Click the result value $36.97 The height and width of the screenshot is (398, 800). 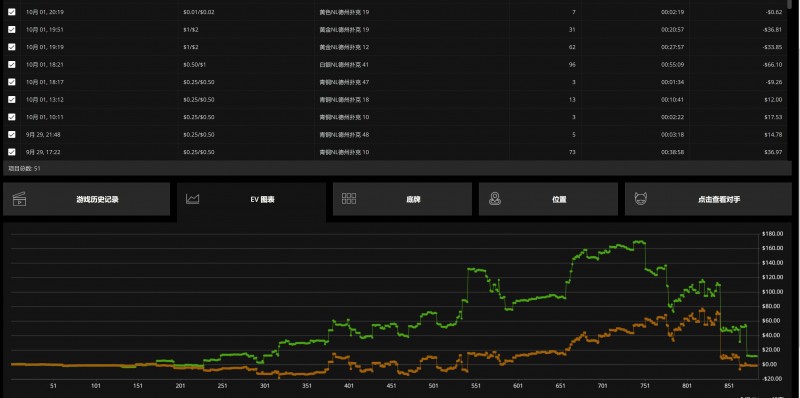coord(774,152)
